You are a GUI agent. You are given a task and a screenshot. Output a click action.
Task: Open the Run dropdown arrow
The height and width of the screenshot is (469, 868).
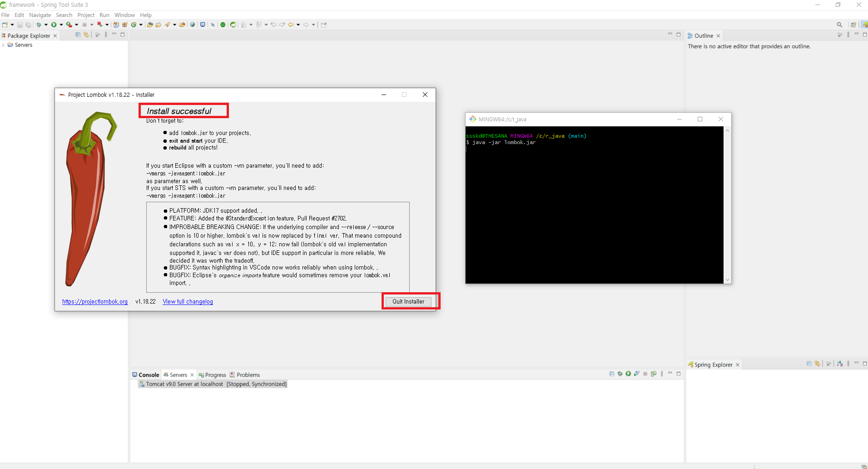click(x=61, y=25)
